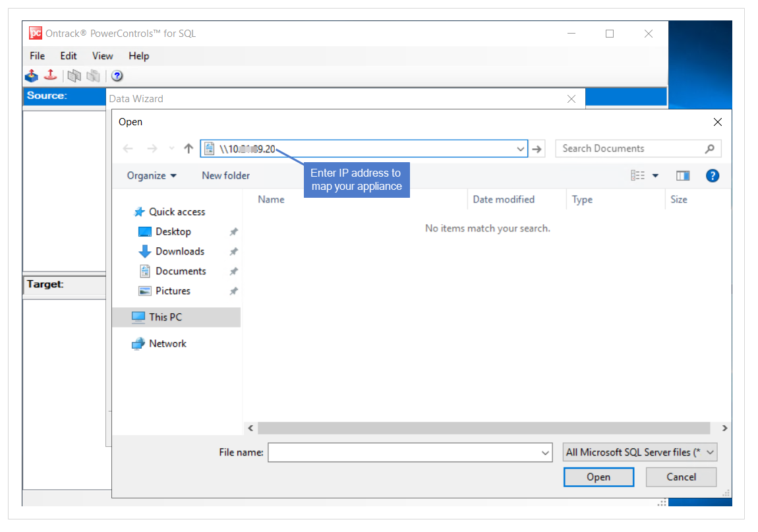
Task: Click into the address bar path field
Action: tap(364, 149)
